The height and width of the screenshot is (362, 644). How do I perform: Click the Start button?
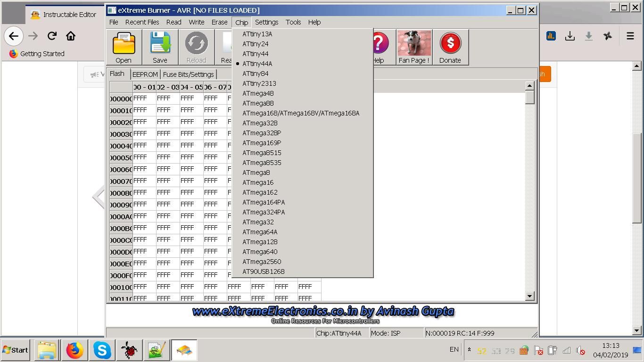pyautogui.click(x=16, y=350)
